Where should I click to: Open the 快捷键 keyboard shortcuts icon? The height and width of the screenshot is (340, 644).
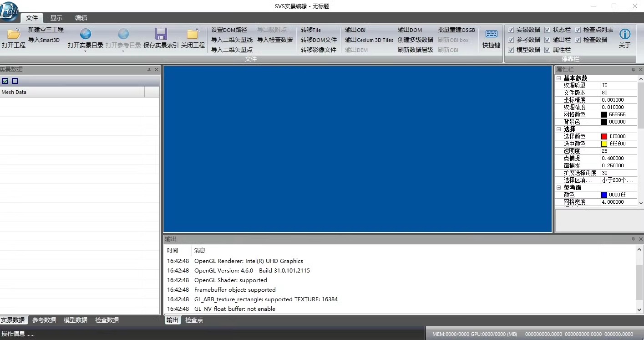tap(492, 34)
